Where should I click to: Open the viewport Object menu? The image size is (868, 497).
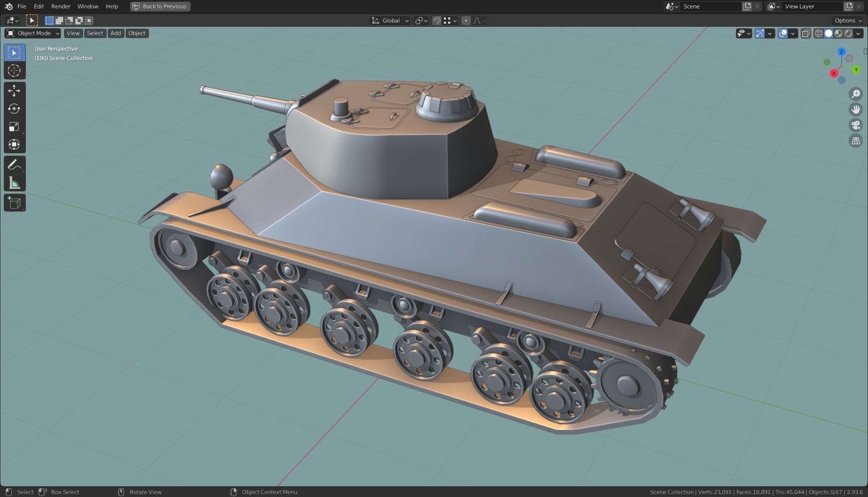(x=137, y=33)
